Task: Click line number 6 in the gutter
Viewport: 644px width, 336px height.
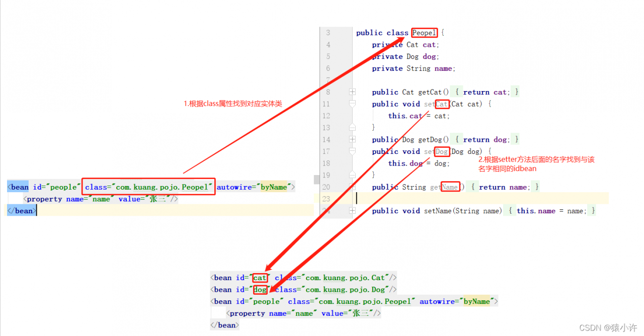Action: pos(328,68)
